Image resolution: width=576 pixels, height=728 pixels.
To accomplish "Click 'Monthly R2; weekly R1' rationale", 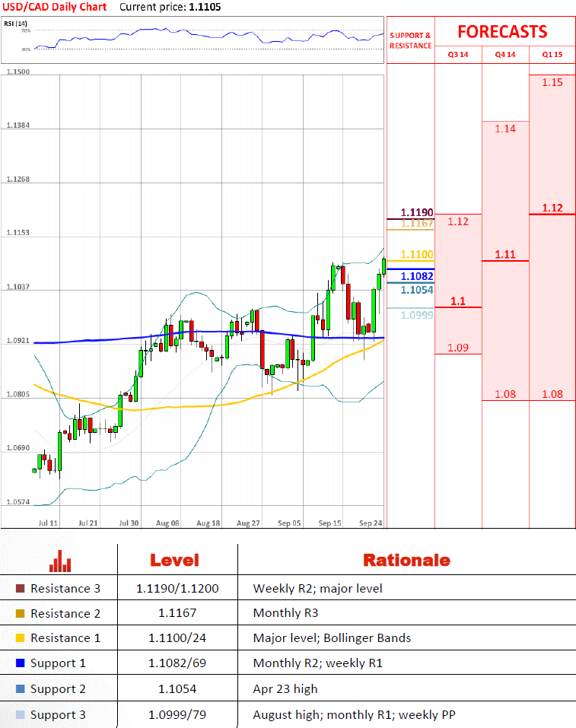I will coord(318,663).
